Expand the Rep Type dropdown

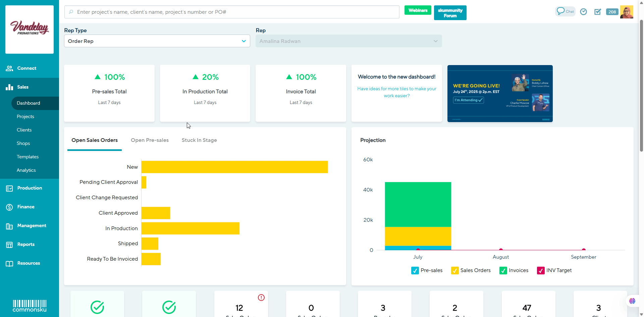[157, 41]
